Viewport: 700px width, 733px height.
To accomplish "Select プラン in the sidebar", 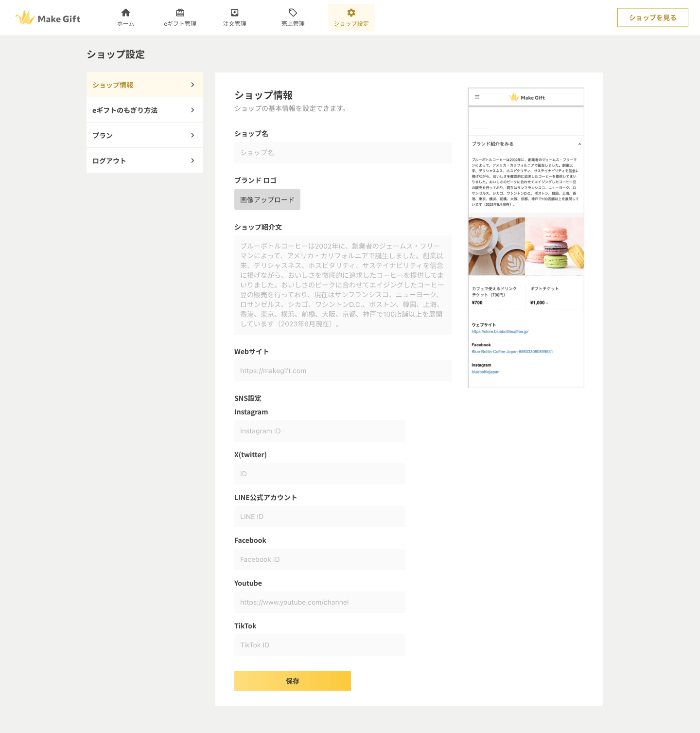I will point(144,136).
